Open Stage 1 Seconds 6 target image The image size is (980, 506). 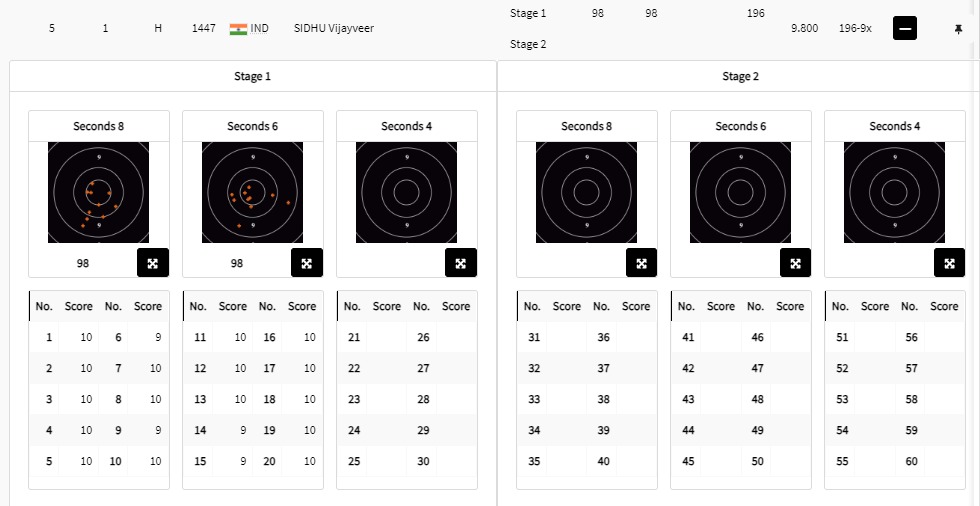[252, 192]
